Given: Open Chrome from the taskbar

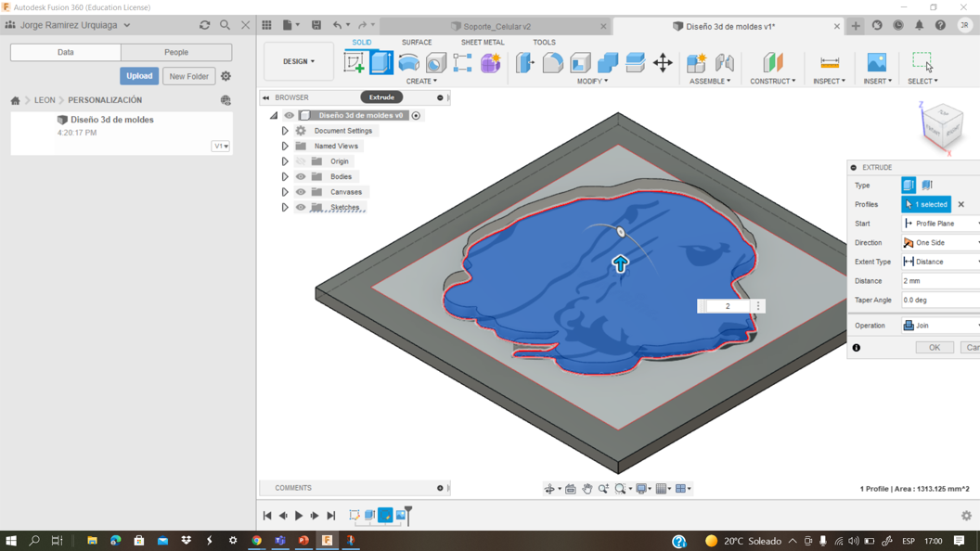Looking at the screenshot, I should (x=256, y=541).
